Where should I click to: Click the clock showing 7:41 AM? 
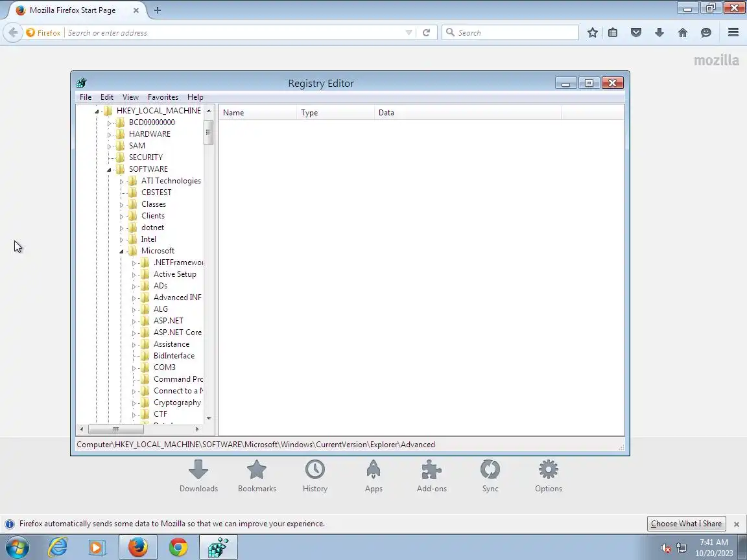714,542
